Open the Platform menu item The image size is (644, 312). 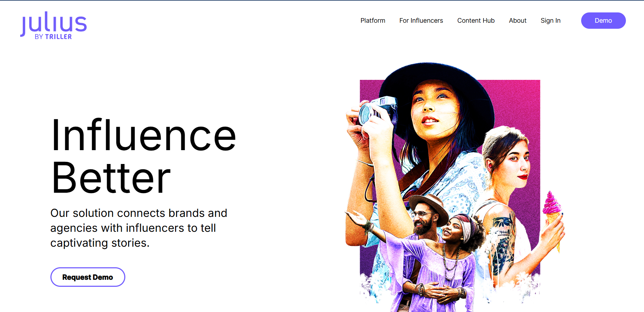[x=372, y=21]
